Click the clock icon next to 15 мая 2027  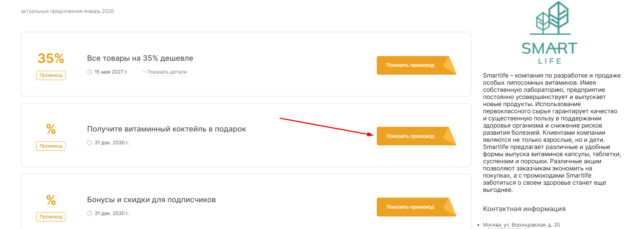pos(89,72)
